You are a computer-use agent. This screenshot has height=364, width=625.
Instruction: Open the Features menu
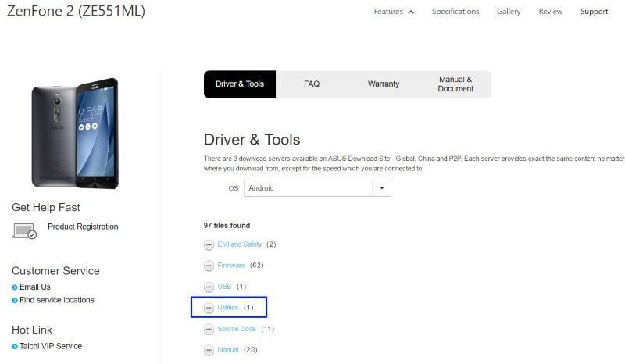coord(388,12)
